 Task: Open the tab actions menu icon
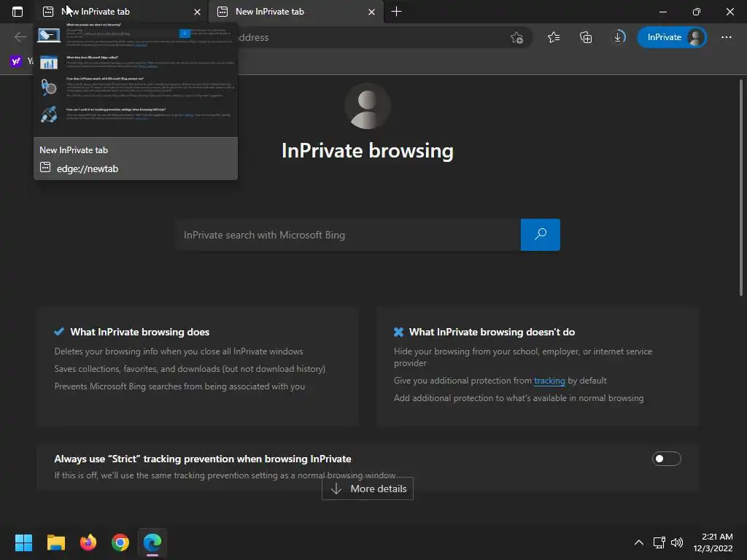[18, 12]
